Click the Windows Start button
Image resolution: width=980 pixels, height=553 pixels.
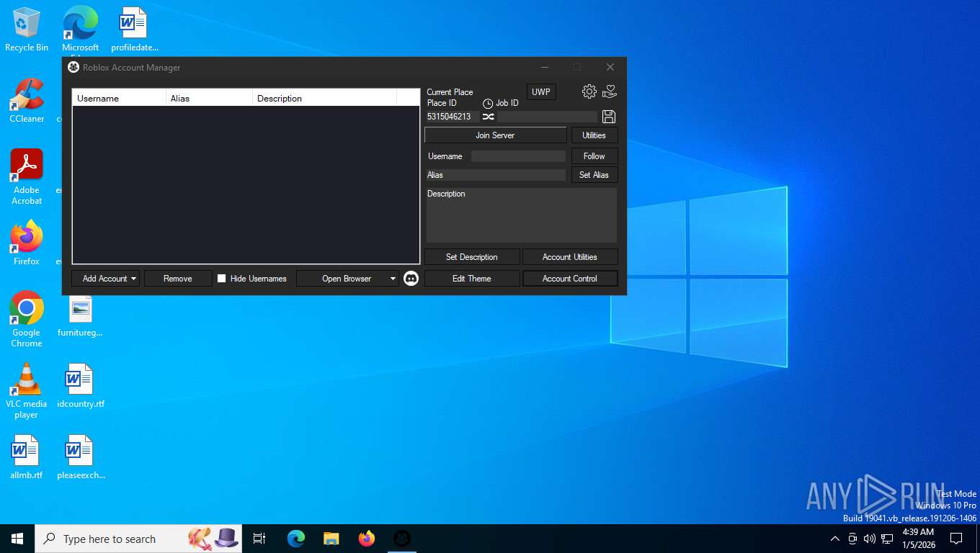(x=17, y=539)
